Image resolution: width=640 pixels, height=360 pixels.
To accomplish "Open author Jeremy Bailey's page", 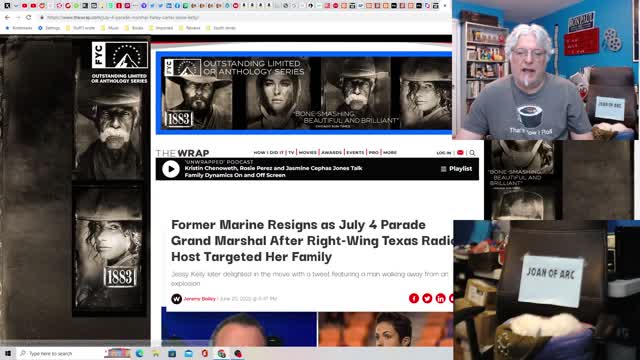I will pyautogui.click(x=199, y=299).
